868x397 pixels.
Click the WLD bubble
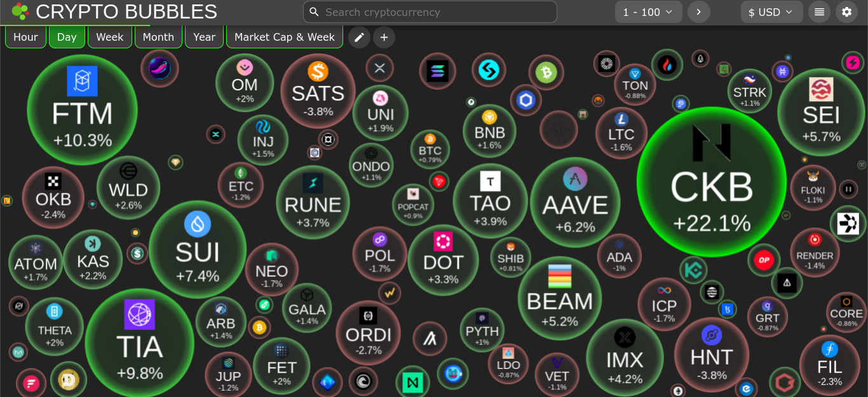point(128,188)
